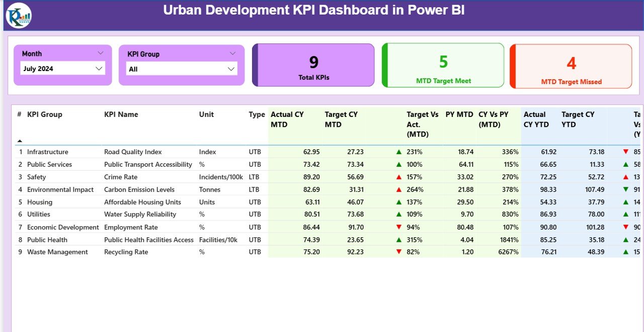Select the Water Supply Reliability row
The width and height of the screenshot is (644, 332).
tap(140, 215)
